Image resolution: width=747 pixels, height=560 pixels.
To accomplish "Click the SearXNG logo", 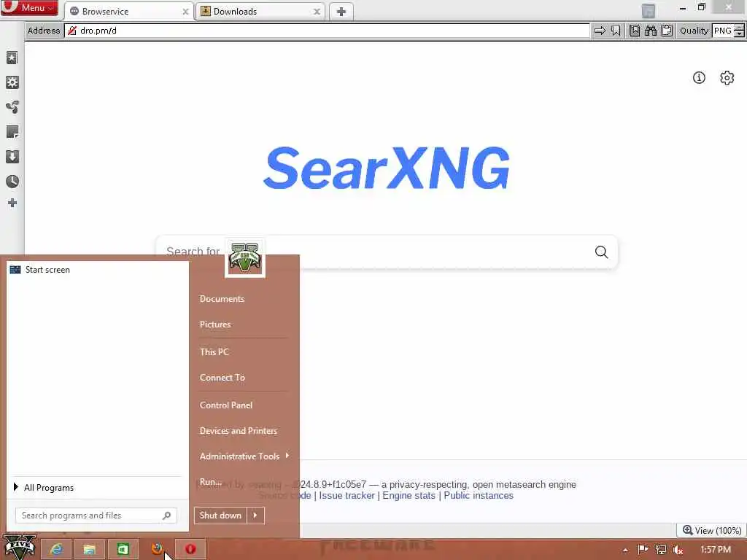I will pos(387,168).
